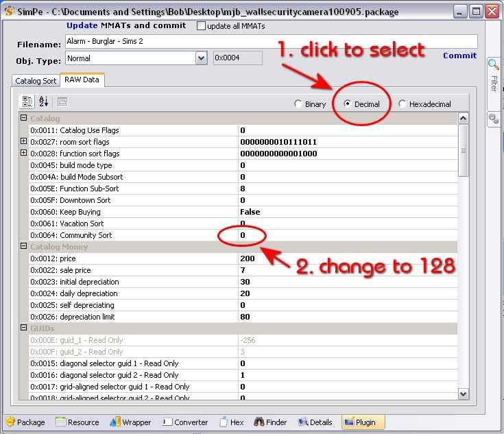This screenshot has width=504, height=434.
Task: Select the Hexadecimal radio button
Action: (x=402, y=104)
